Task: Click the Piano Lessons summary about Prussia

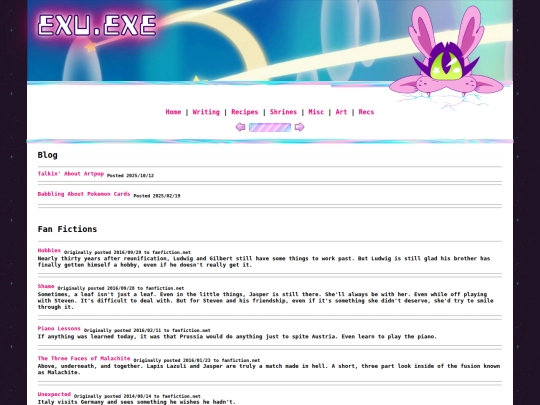Action: (x=237, y=336)
